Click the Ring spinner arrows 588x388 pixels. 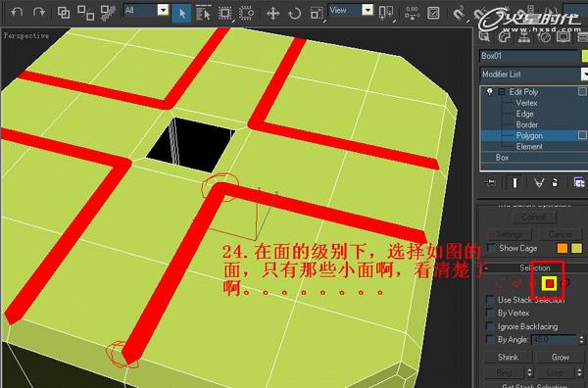(x=529, y=372)
